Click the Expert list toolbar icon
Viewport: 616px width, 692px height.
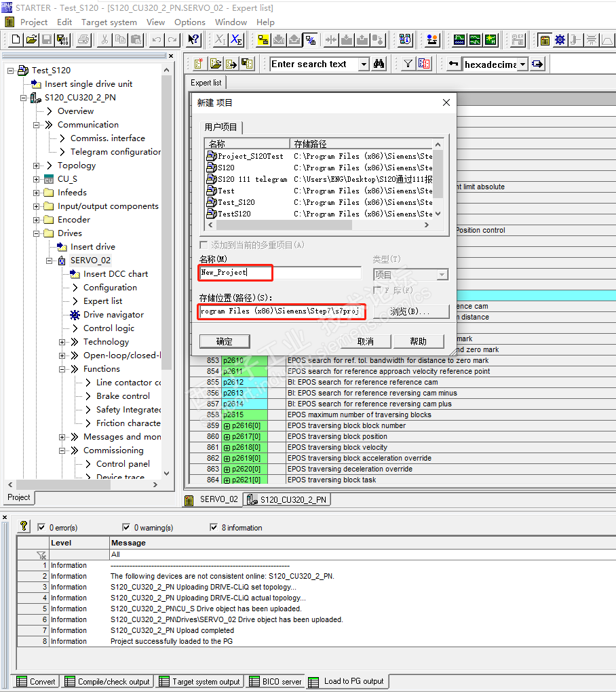(545, 40)
